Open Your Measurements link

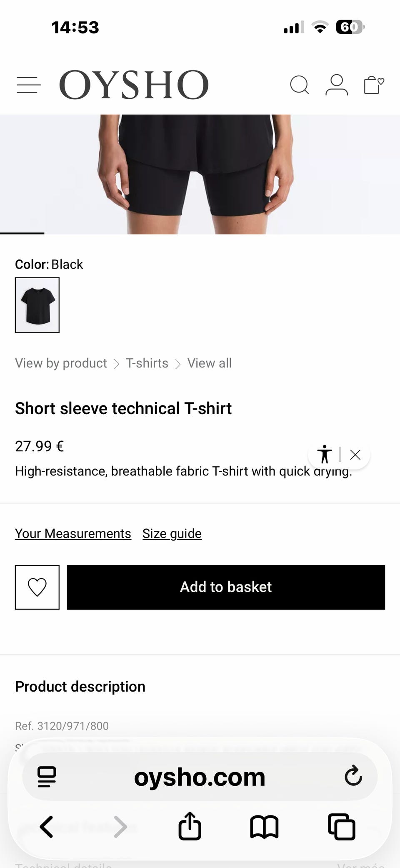[x=73, y=533]
